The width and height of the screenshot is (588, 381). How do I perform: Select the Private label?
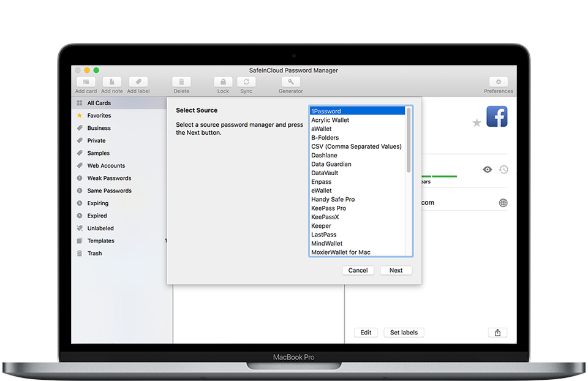point(119,141)
